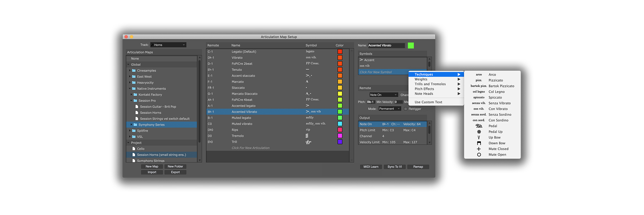Click the Cinesamples folder icon
The width and height of the screenshot is (644, 215).
[134, 71]
